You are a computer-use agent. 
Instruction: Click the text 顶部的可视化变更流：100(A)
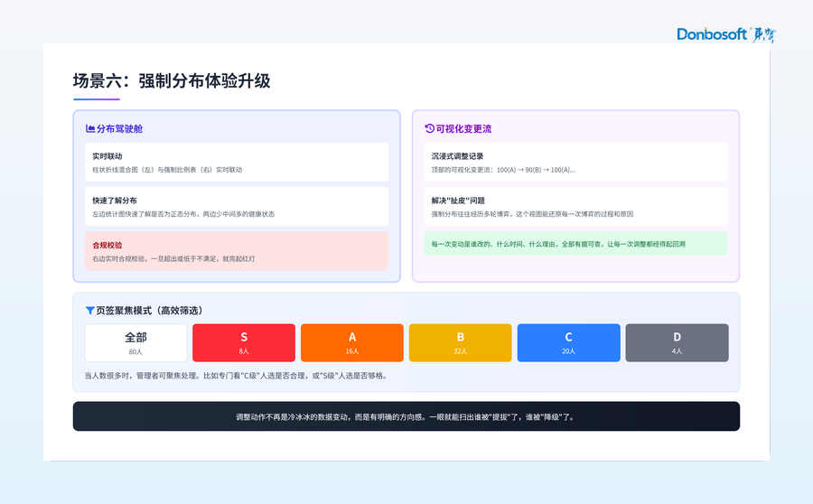coord(503,170)
